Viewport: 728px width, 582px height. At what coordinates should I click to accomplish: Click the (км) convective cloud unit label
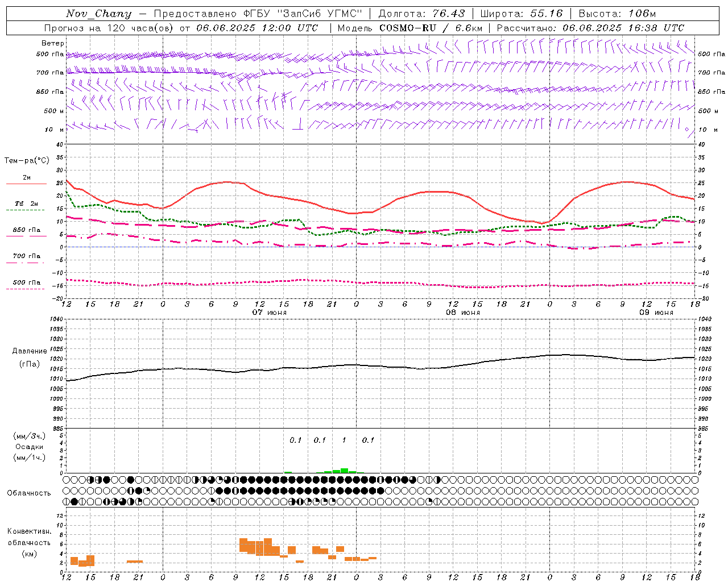29,554
